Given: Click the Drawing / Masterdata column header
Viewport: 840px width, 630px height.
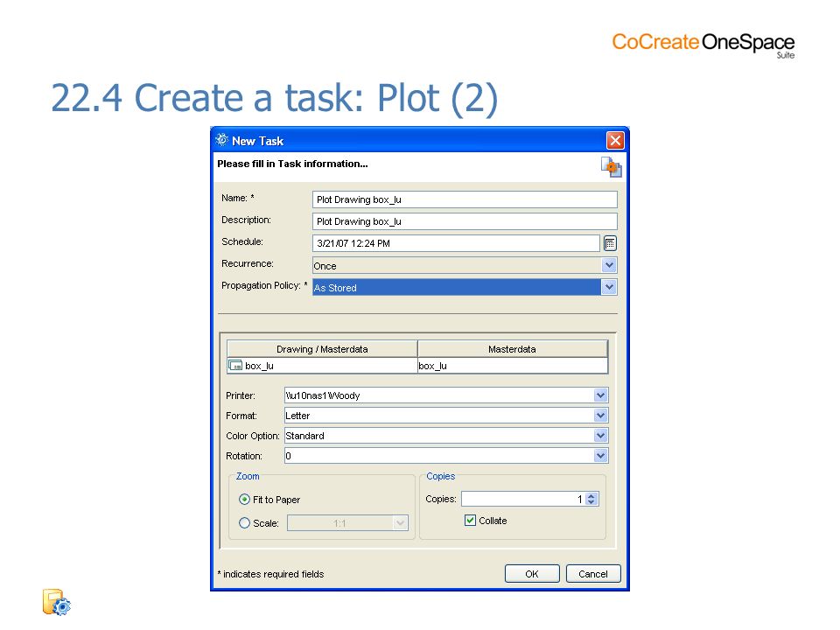Looking at the screenshot, I should [322, 349].
